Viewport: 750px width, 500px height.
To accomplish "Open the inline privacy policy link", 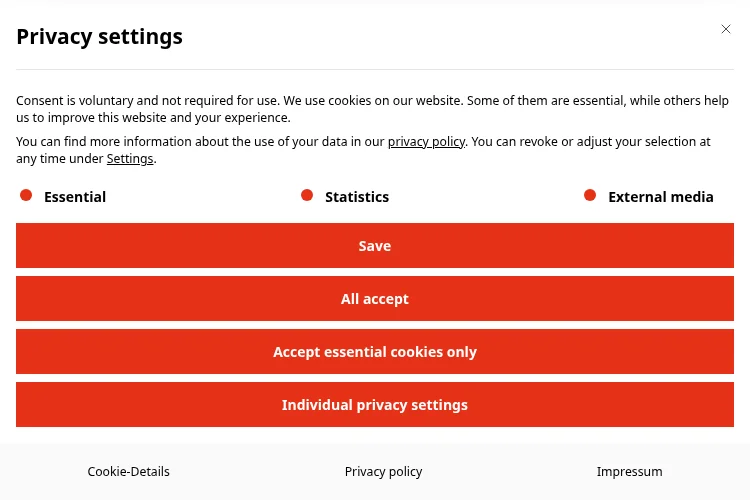I will pos(426,142).
